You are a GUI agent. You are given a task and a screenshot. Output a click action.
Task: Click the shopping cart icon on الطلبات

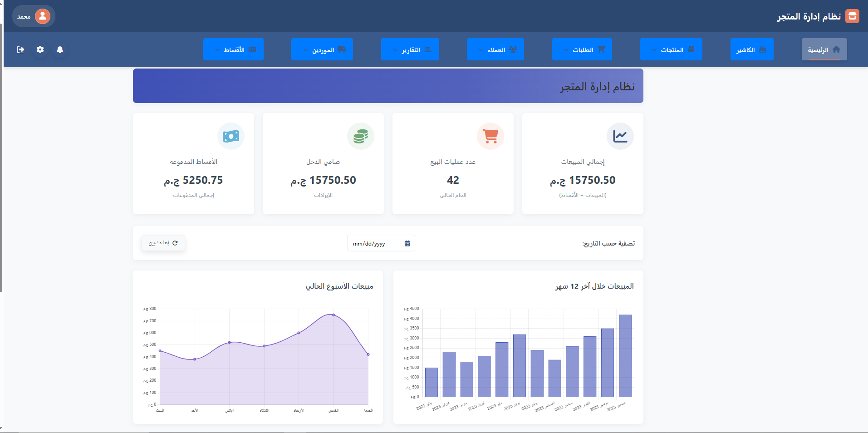[602, 49]
